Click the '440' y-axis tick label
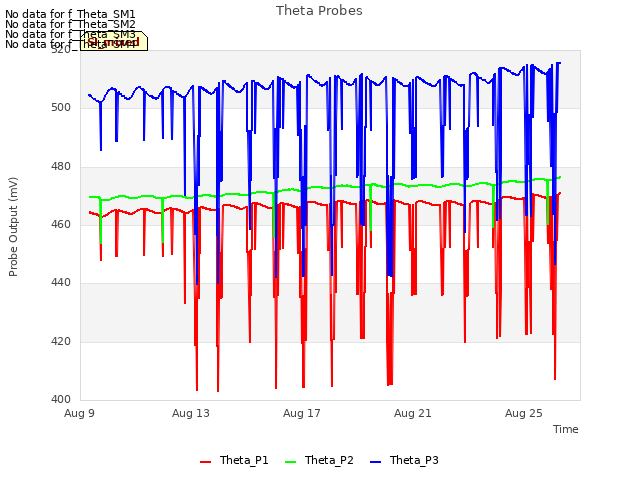Viewport: 640px width, 480px height. click(x=61, y=282)
